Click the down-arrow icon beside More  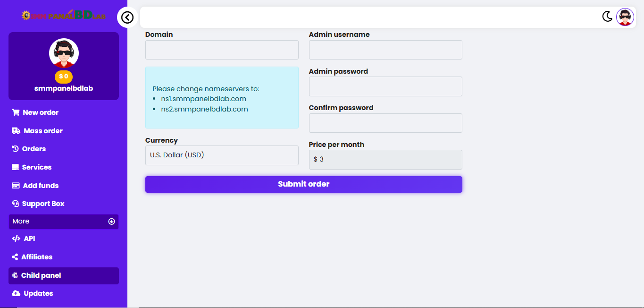(112, 222)
